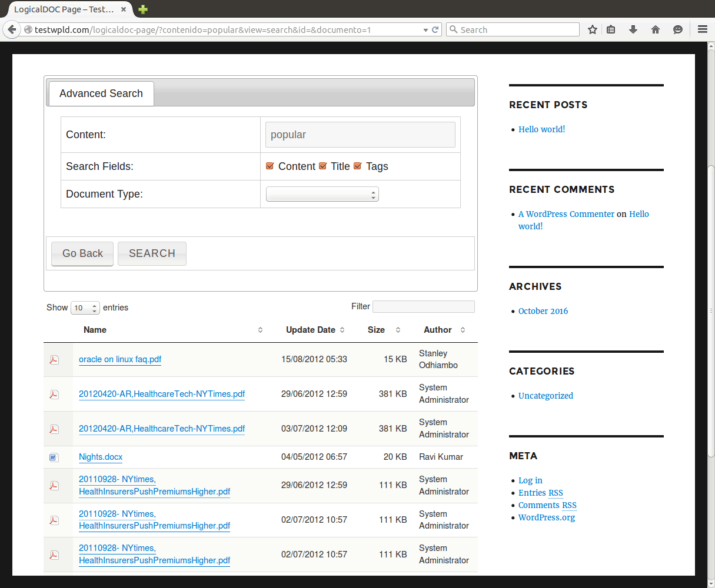Click the browser back arrow button
715x588 pixels.
(12, 29)
